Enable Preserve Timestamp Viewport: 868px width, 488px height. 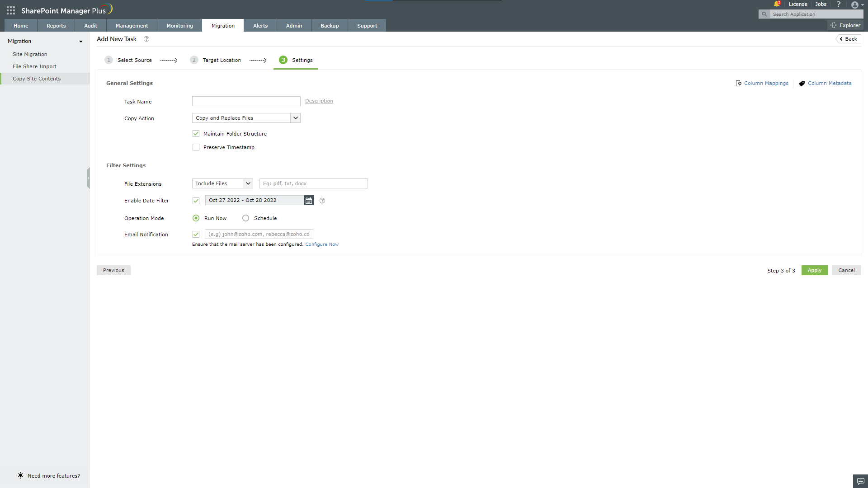196,147
